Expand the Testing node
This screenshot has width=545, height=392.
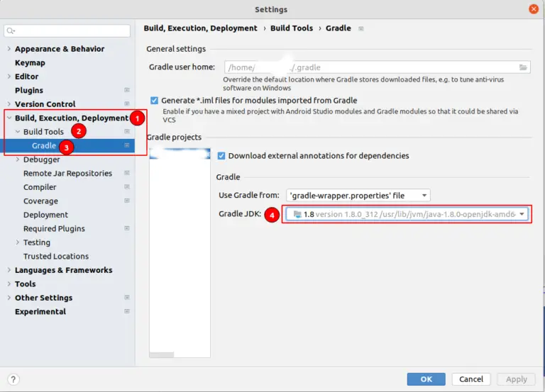[x=17, y=242]
